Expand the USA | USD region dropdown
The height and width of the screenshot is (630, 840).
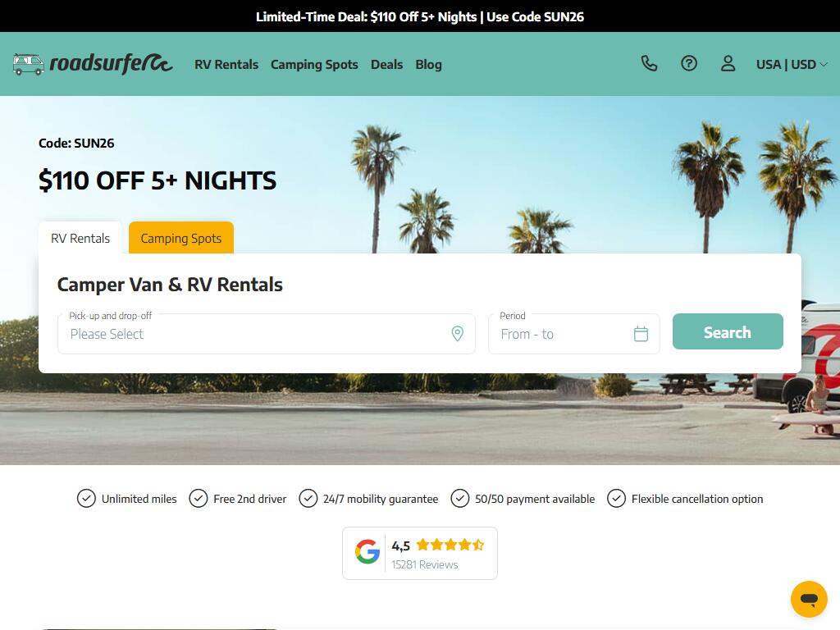point(792,64)
